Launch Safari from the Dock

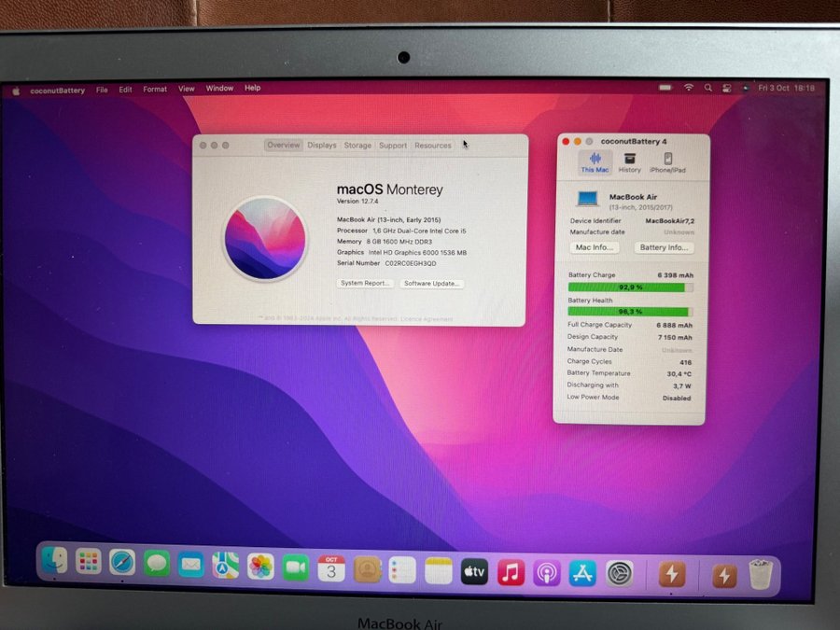click(122, 562)
